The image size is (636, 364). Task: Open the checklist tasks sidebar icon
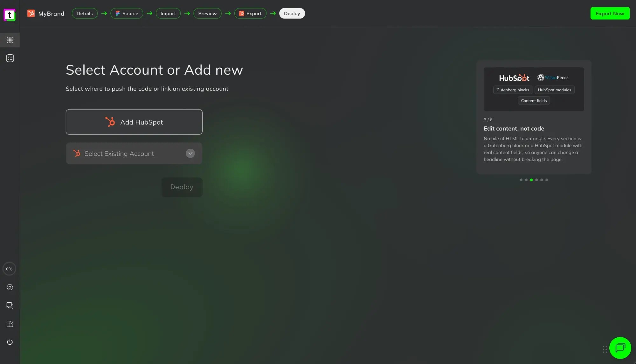10,58
